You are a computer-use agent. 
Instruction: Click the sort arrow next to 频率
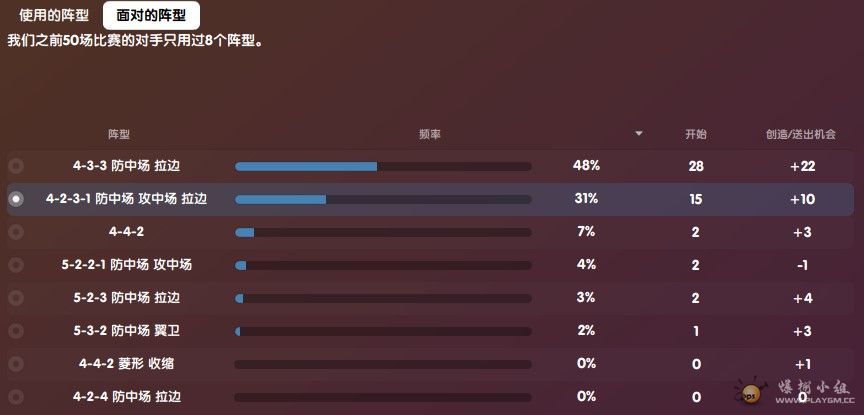click(639, 133)
